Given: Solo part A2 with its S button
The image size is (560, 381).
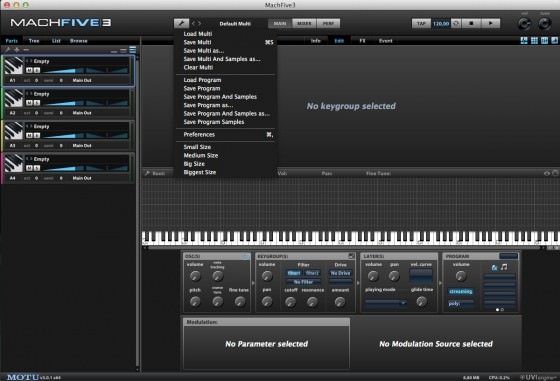Looking at the screenshot, I should point(36,103).
